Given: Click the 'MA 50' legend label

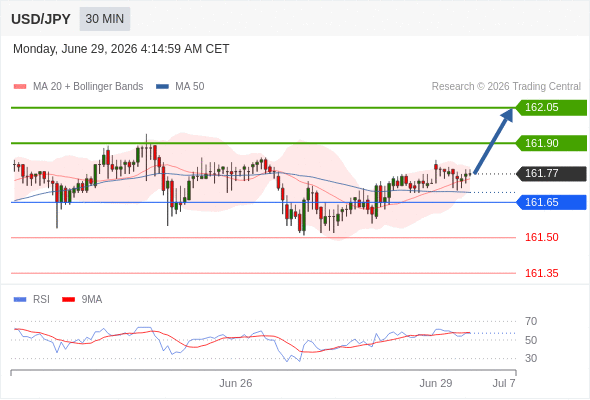Looking at the screenshot, I should click(x=190, y=87).
